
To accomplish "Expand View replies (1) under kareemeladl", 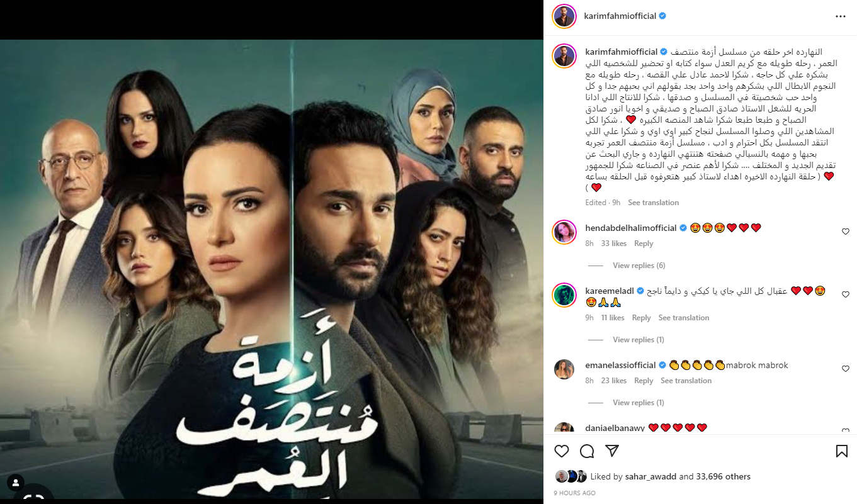I will pyautogui.click(x=638, y=340).
